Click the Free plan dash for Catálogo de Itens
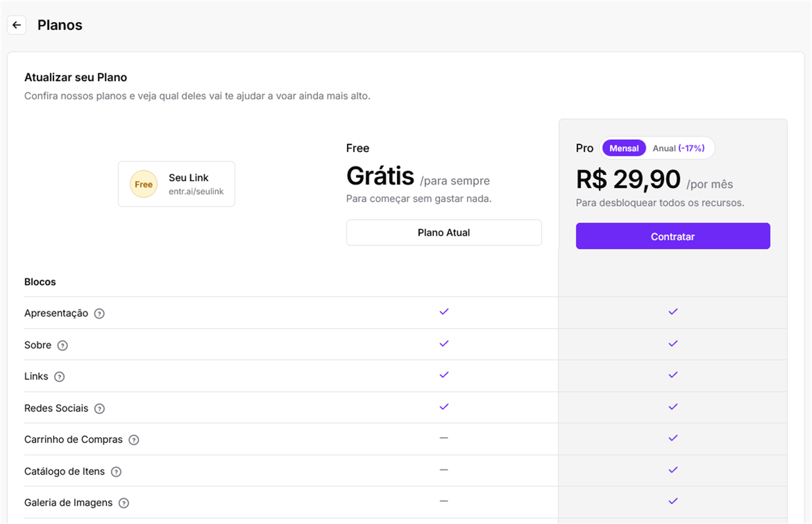The image size is (812, 524). pyautogui.click(x=444, y=470)
